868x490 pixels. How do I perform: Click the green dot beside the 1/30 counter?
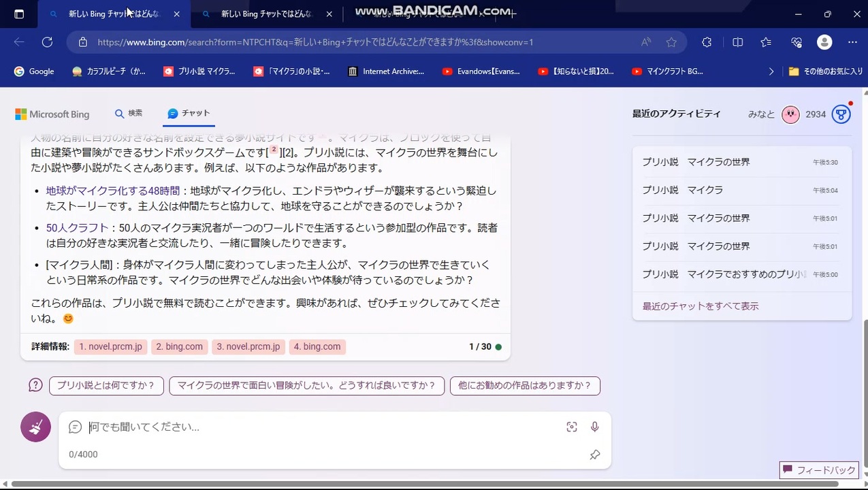498,346
